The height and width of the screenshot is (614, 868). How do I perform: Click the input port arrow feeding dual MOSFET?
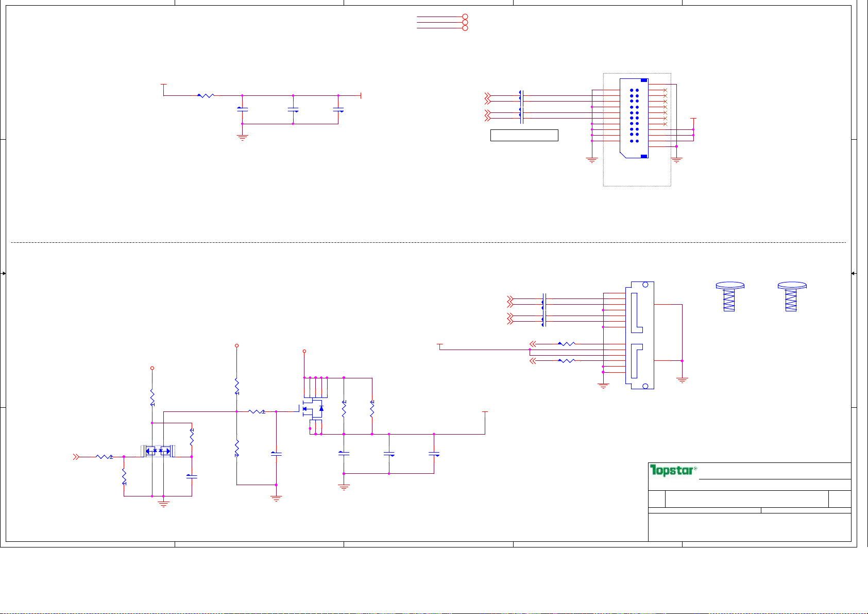[76, 457]
